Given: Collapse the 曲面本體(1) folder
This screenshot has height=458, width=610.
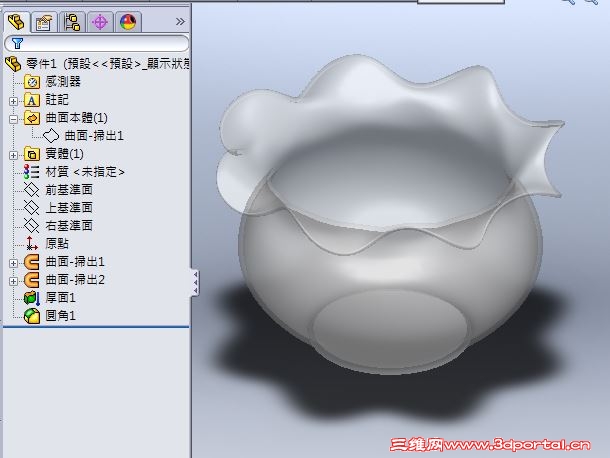Looking at the screenshot, I should coord(13,119).
